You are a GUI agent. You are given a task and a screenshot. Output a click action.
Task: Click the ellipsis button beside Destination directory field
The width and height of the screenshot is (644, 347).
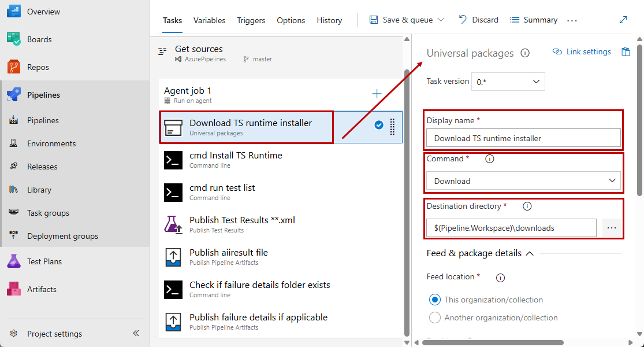(x=611, y=228)
